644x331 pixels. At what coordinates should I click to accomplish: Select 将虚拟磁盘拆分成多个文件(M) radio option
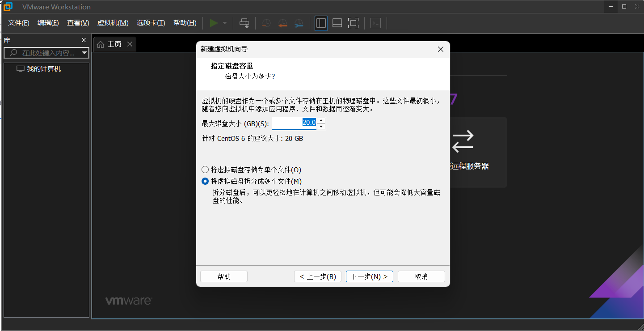pyautogui.click(x=252, y=181)
